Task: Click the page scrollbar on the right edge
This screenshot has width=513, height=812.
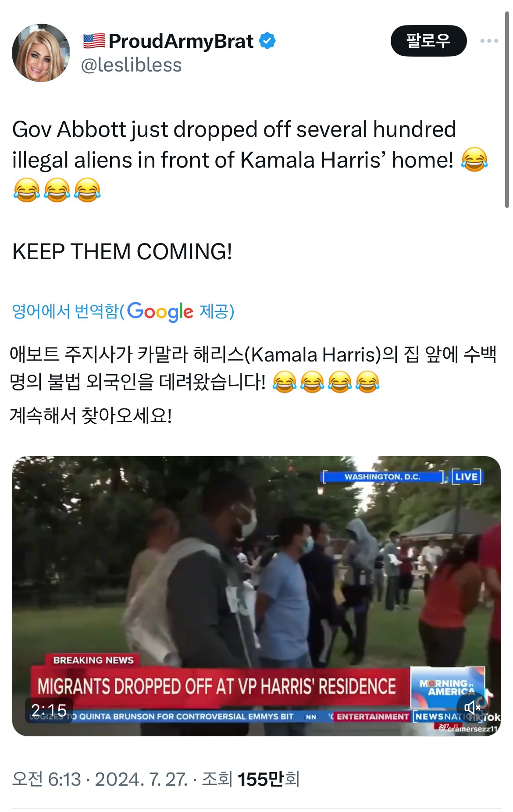Action: (x=507, y=110)
